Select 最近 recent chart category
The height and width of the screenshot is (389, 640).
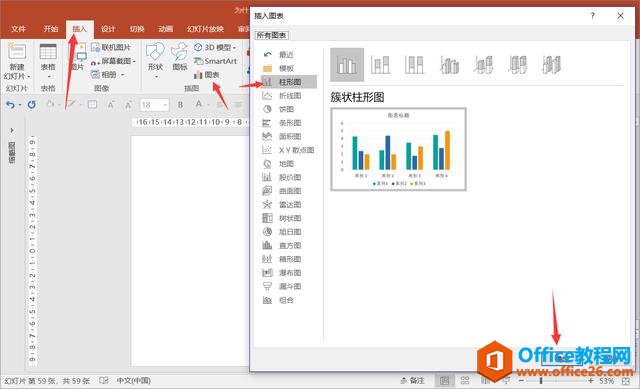pos(286,55)
